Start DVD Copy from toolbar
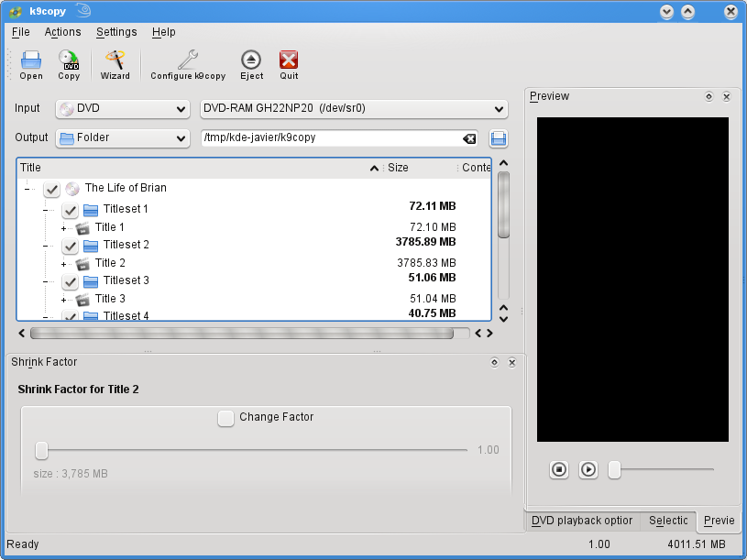 69,65
